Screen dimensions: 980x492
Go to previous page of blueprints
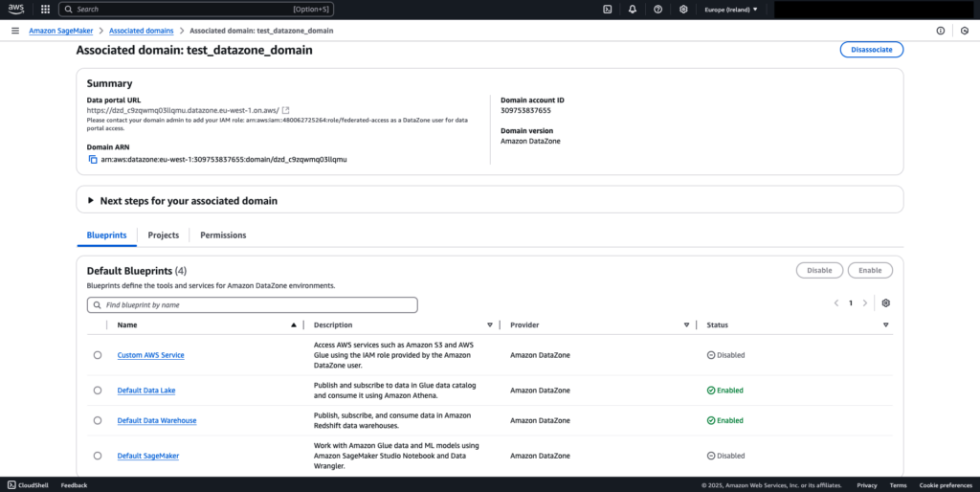836,303
